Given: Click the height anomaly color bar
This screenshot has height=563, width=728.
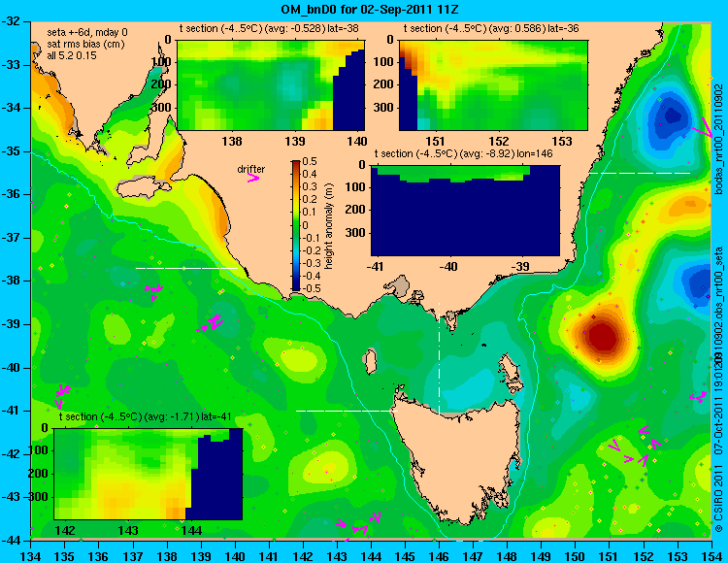Looking at the screenshot, I should pyautogui.click(x=296, y=225).
